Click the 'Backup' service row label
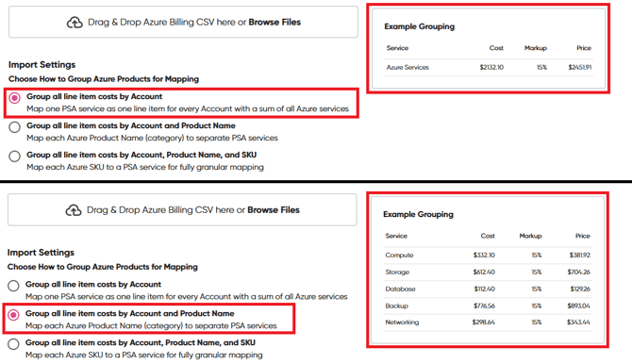The image size is (632, 364). point(396,306)
